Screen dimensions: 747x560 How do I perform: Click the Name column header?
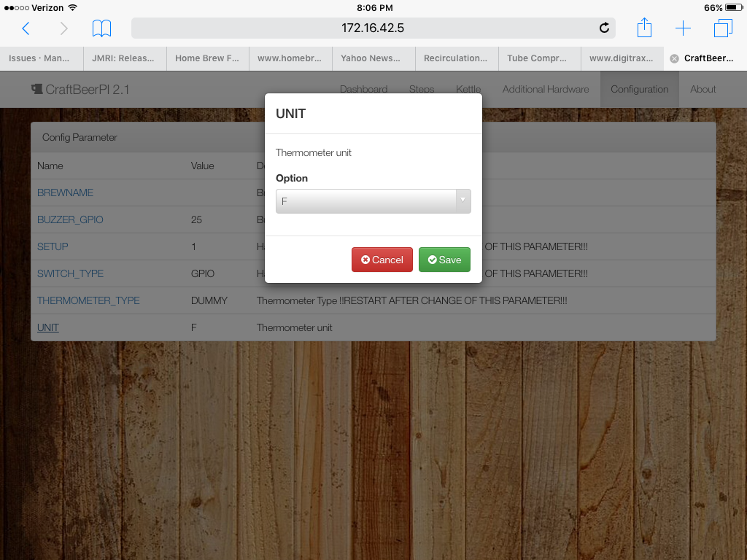(x=50, y=166)
